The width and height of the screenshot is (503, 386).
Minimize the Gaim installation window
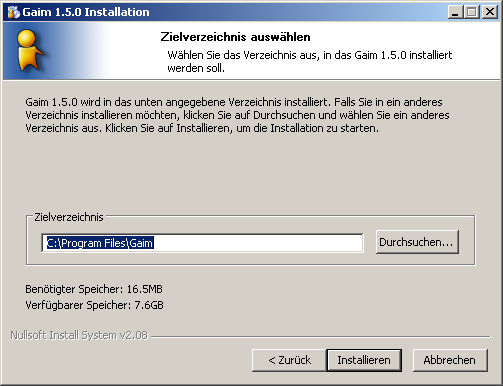click(x=455, y=12)
